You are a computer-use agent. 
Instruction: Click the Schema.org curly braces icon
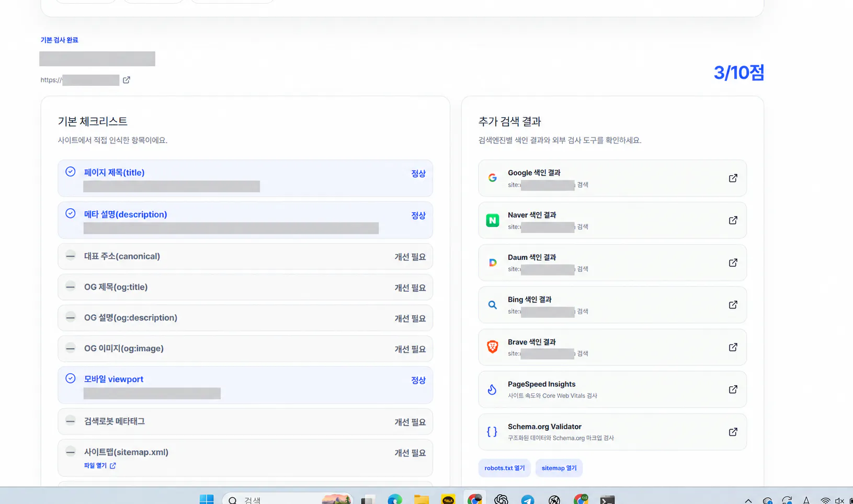(x=492, y=432)
